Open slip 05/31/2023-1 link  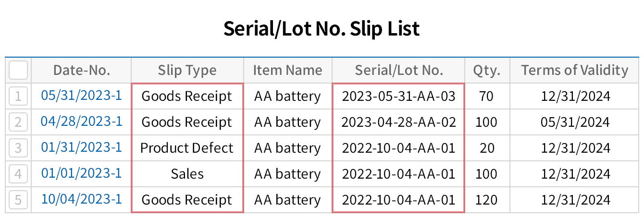(x=81, y=96)
